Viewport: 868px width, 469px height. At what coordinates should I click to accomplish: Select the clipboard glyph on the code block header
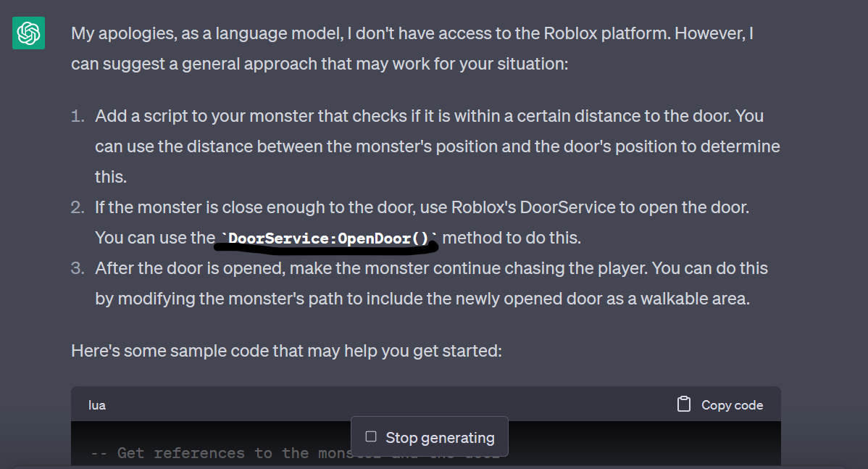click(x=683, y=404)
